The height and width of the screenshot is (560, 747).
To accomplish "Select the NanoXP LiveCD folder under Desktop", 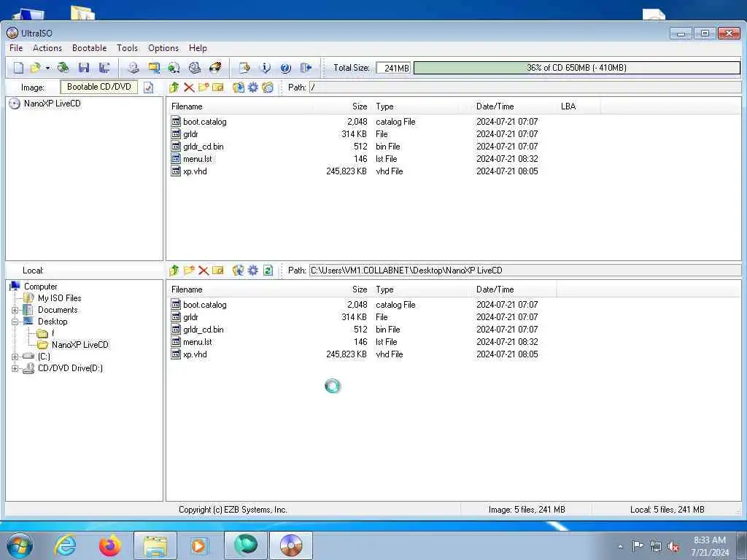I will pos(80,345).
